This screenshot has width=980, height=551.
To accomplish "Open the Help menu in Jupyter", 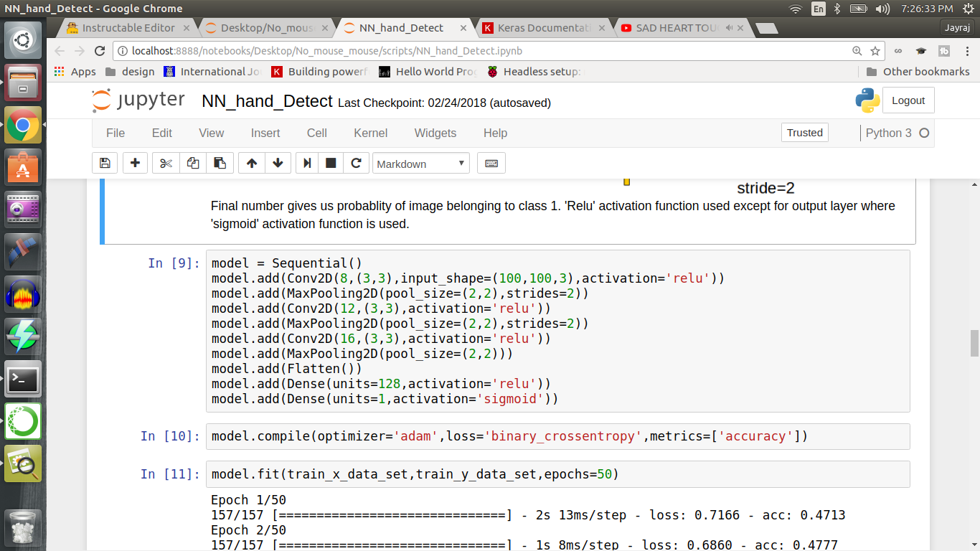I will (x=495, y=133).
